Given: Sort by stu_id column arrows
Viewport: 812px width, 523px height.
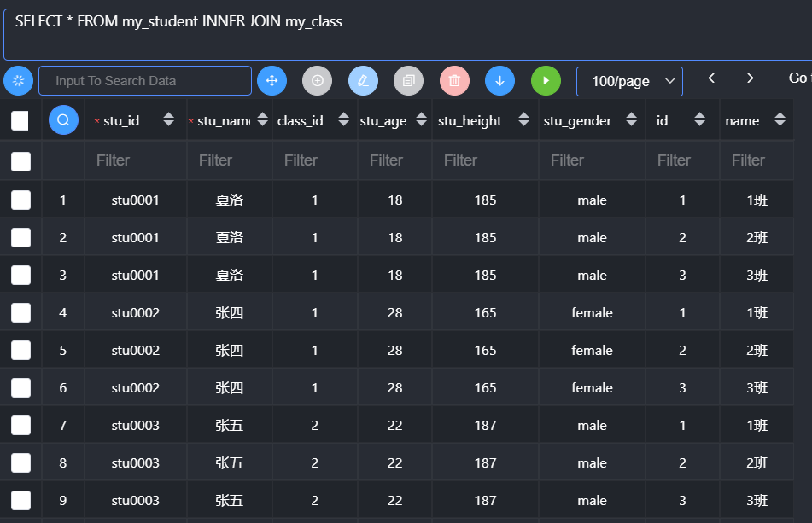Looking at the screenshot, I should pos(168,119).
